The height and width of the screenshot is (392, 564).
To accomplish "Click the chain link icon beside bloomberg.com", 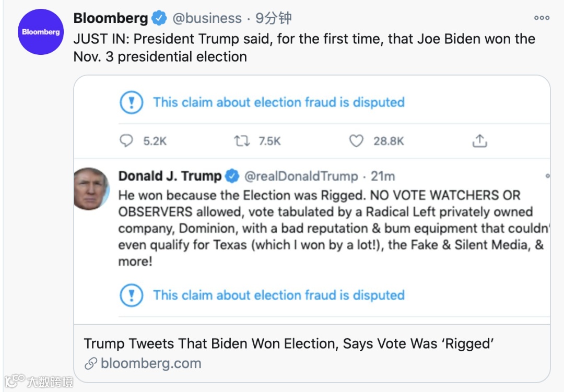I will (x=91, y=363).
